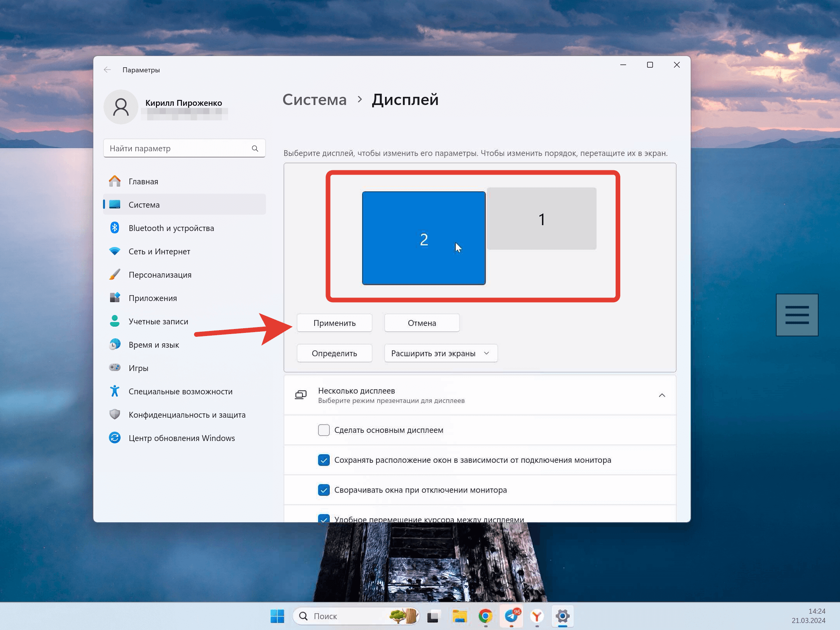Image resolution: width=840 pixels, height=630 pixels.
Task: Open 'Приложения' settings section
Action: point(153,298)
